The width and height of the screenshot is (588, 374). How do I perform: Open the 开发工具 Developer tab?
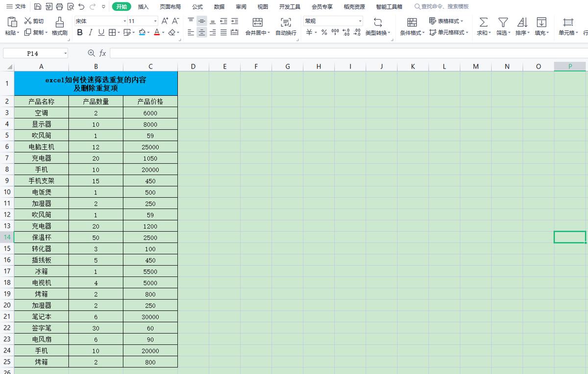[290, 7]
